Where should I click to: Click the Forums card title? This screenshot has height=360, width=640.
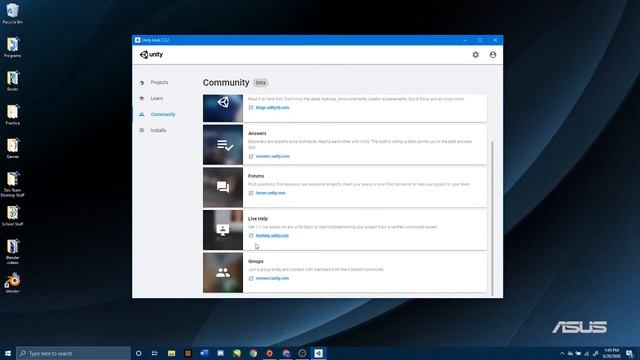pyautogui.click(x=256, y=176)
